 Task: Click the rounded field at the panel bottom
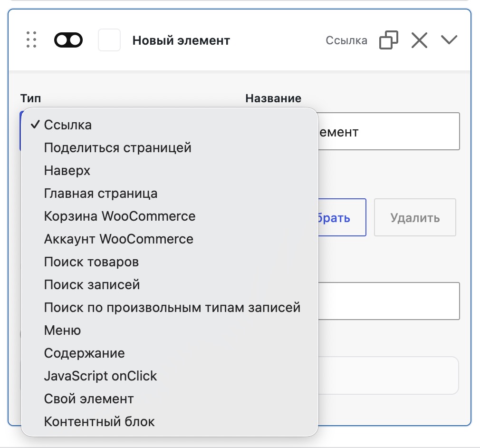[388, 375]
